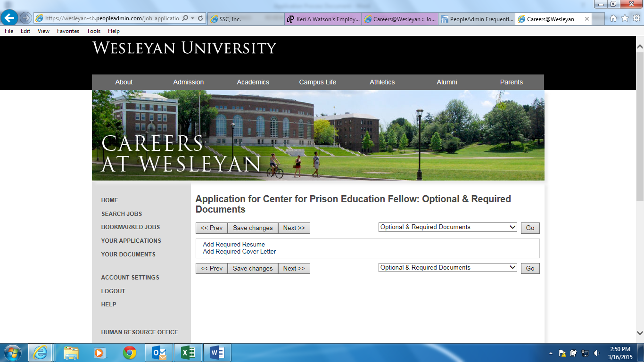
Task: Go to HOME in the sidebar
Action: point(110,200)
